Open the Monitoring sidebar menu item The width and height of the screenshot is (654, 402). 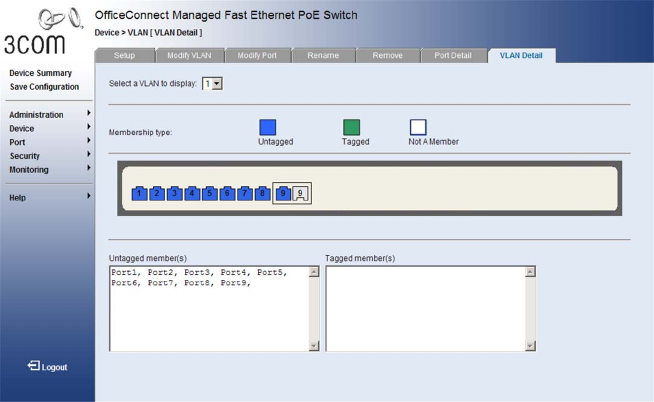tap(29, 170)
